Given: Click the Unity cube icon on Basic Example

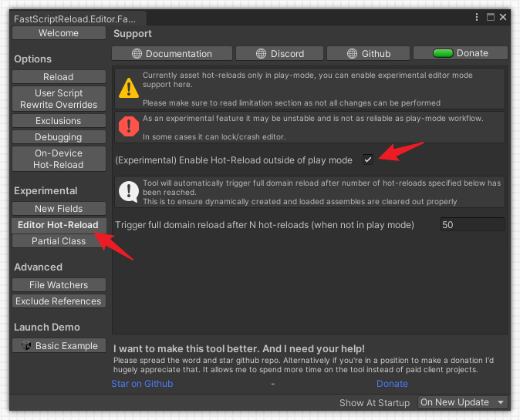Looking at the screenshot, I should [26, 345].
